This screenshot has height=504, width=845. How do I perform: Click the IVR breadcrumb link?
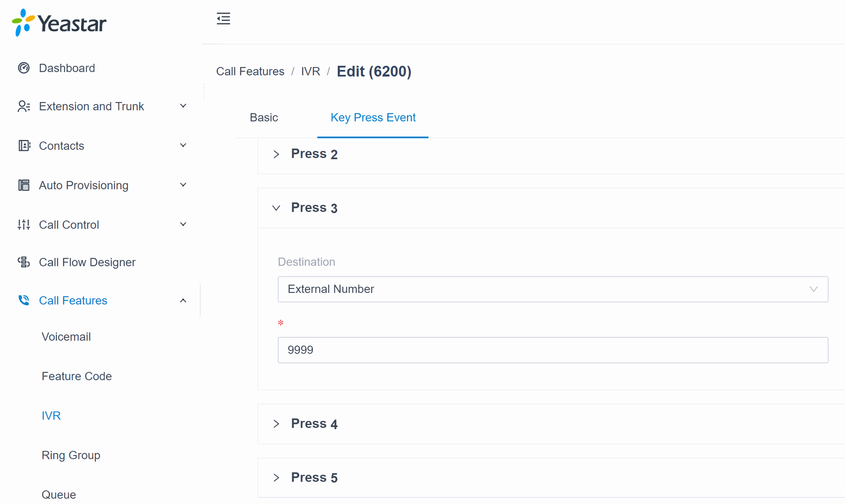point(310,71)
